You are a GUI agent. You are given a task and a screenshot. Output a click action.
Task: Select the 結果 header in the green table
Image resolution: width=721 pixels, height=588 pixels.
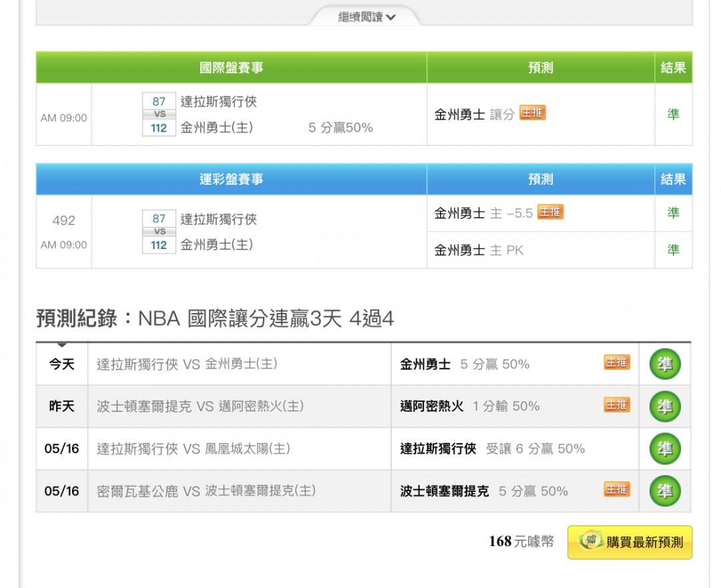[673, 67]
